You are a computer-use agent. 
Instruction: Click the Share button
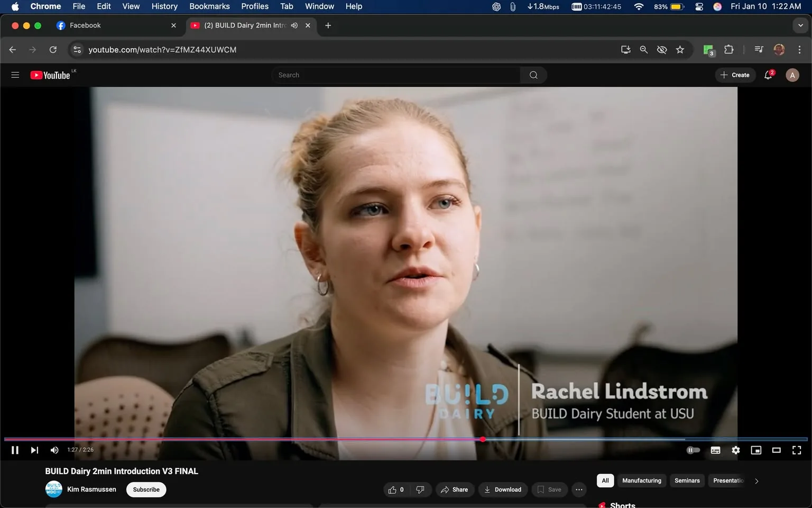click(x=455, y=489)
